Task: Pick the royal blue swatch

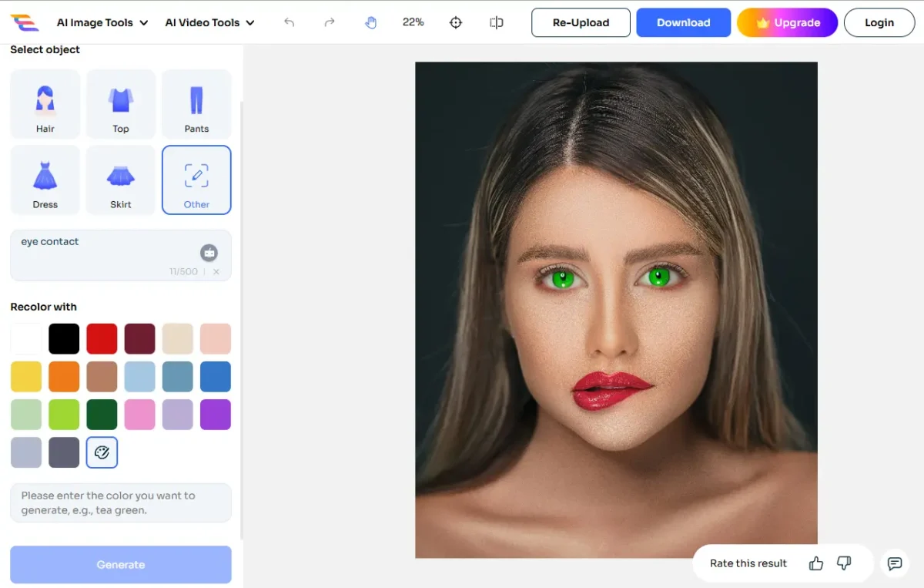Action: (x=216, y=377)
